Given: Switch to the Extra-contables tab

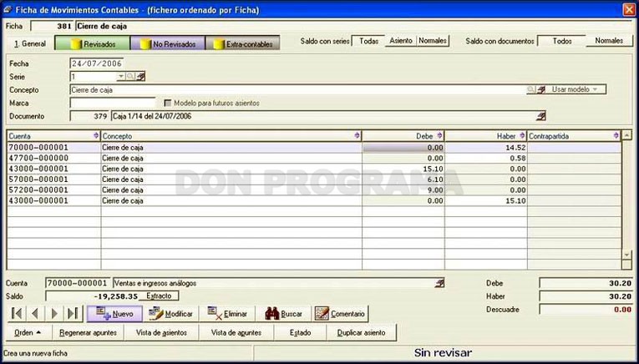Looking at the screenshot, I should click(243, 44).
